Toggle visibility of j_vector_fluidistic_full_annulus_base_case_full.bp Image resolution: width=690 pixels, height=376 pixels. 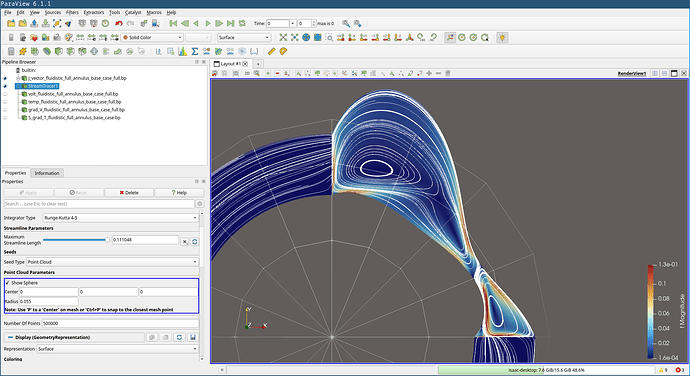5,78
